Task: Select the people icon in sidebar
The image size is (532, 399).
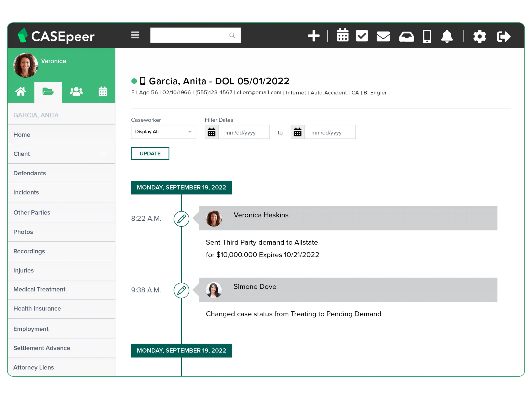Action: [x=76, y=91]
